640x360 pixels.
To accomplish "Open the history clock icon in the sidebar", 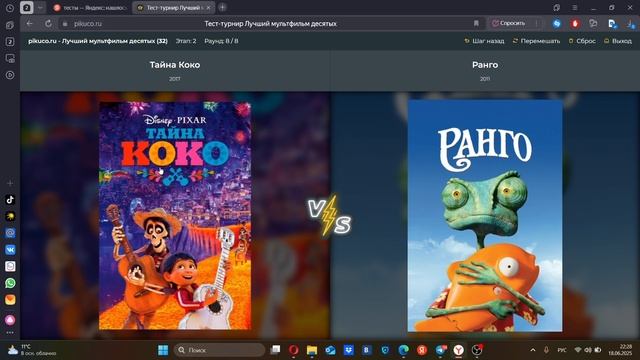I will tap(10, 8).
